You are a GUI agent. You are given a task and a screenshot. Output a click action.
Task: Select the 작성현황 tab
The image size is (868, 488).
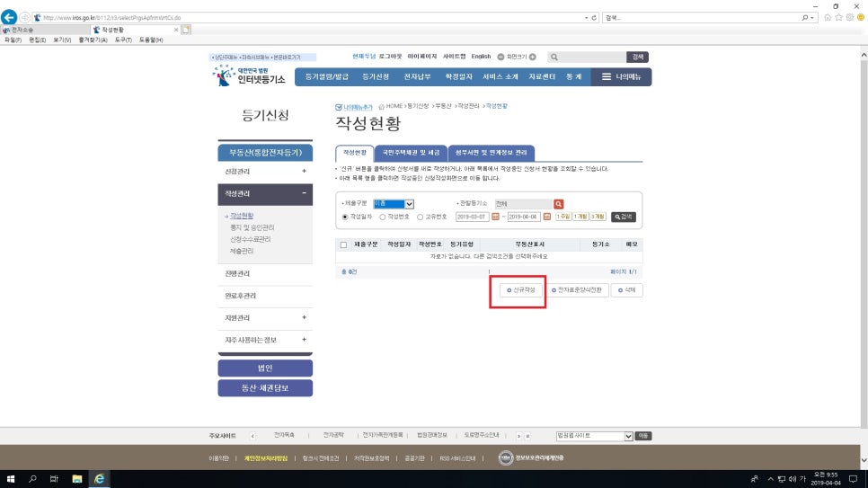pos(355,153)
